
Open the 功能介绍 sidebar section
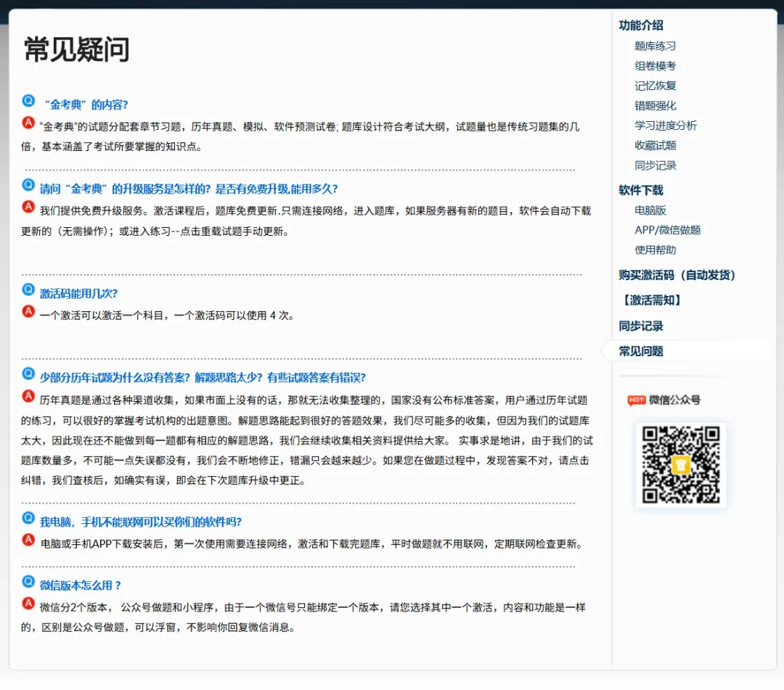click(641, 25)
